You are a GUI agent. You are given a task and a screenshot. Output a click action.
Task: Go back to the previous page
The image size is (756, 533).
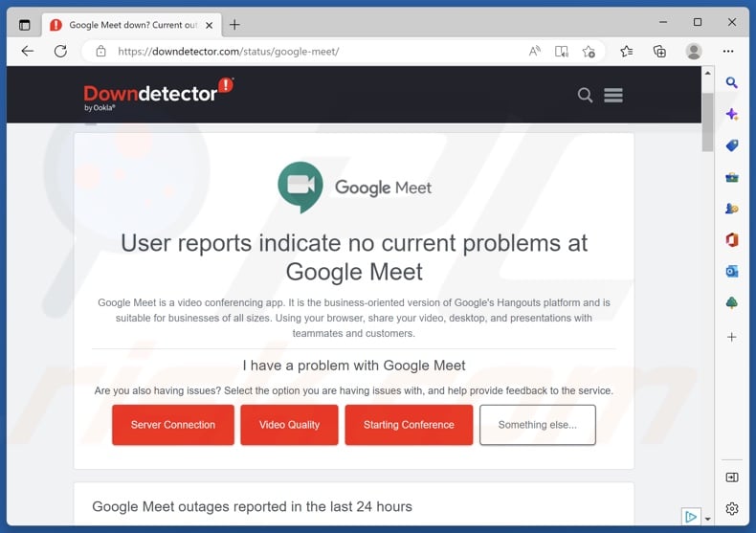[x=28, y=51]
